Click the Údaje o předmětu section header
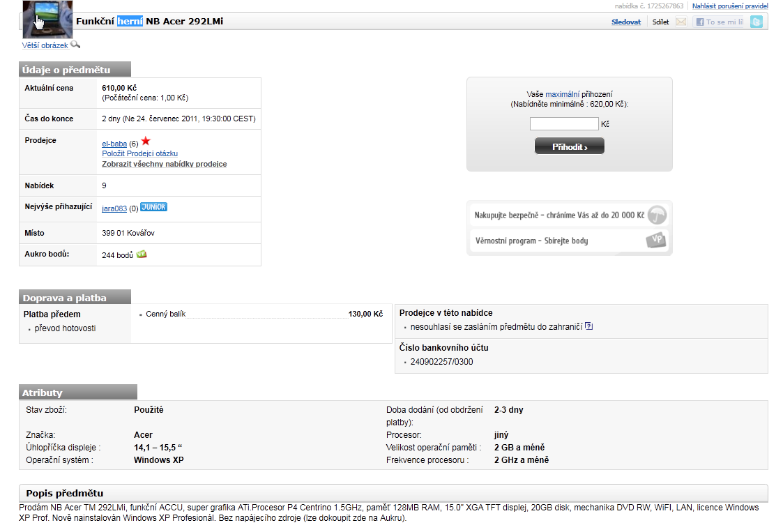This screenshot has width=783, height=532. point(75,70)
